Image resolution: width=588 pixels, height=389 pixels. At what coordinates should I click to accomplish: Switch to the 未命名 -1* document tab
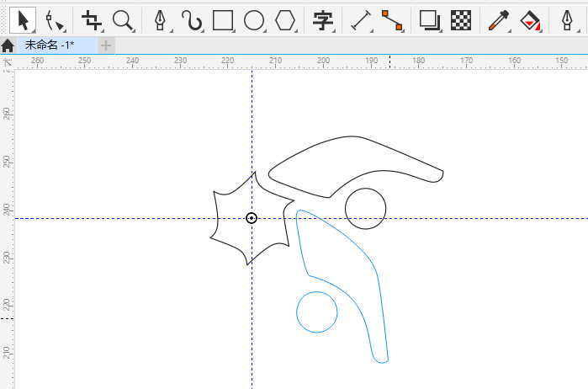pos(56,45)
